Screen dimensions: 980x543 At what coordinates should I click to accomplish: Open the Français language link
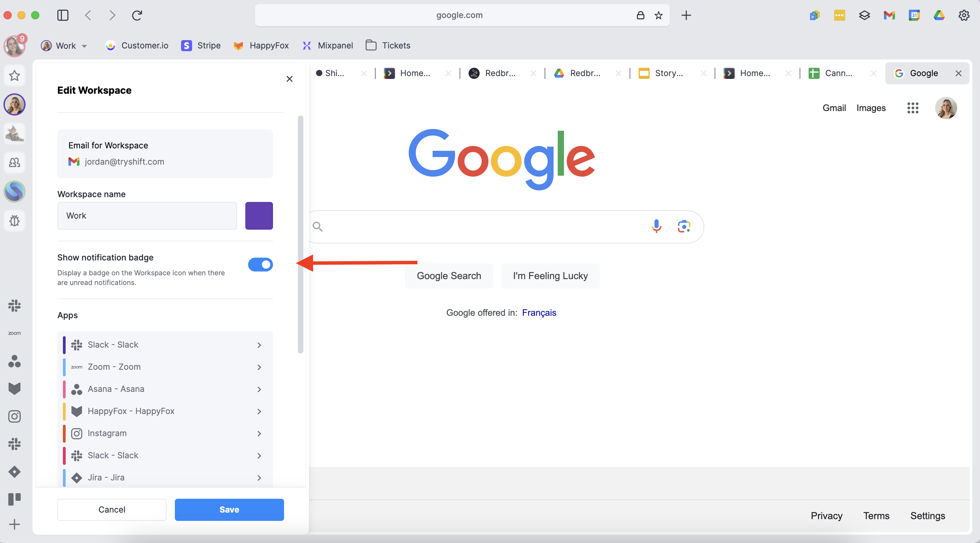pyautogui.click(x=539, y=313)
